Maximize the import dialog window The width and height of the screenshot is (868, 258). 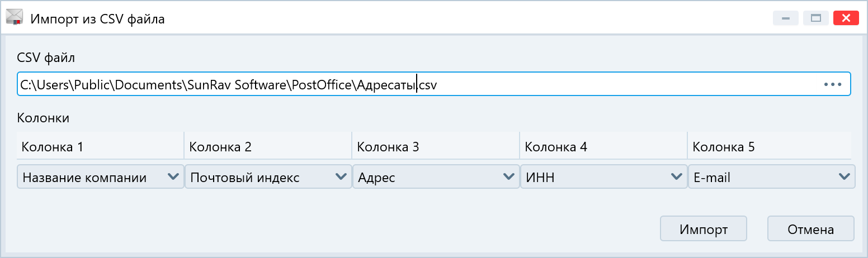pos(815,18)
